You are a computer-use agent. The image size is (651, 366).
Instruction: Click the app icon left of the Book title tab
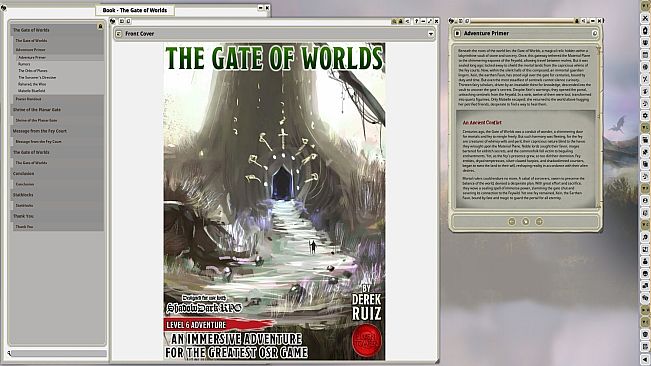[4, 7]
